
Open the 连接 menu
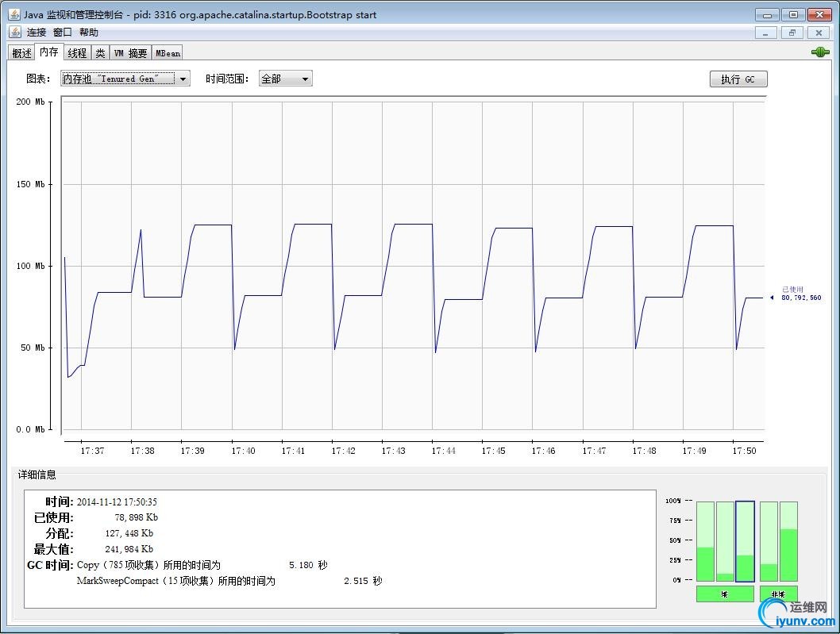[37, 33]
